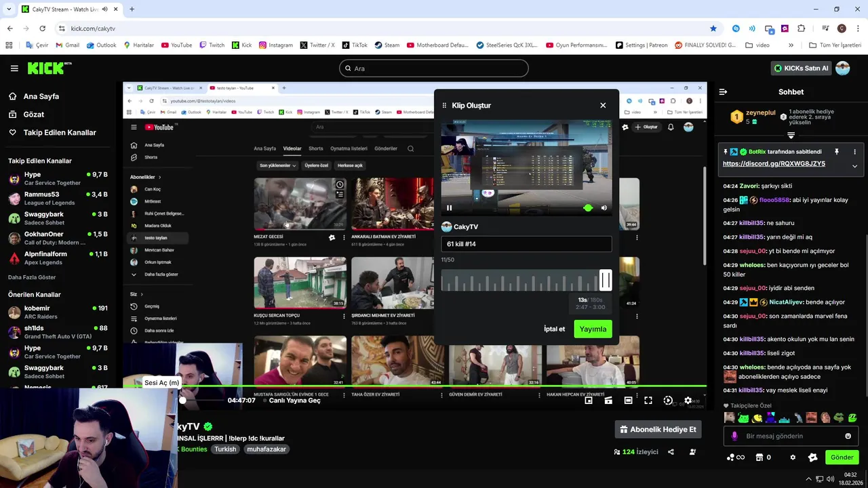Open player settings gear
Image resolution: width=868 pixels, height=488 pixels.
pos(688,401)
